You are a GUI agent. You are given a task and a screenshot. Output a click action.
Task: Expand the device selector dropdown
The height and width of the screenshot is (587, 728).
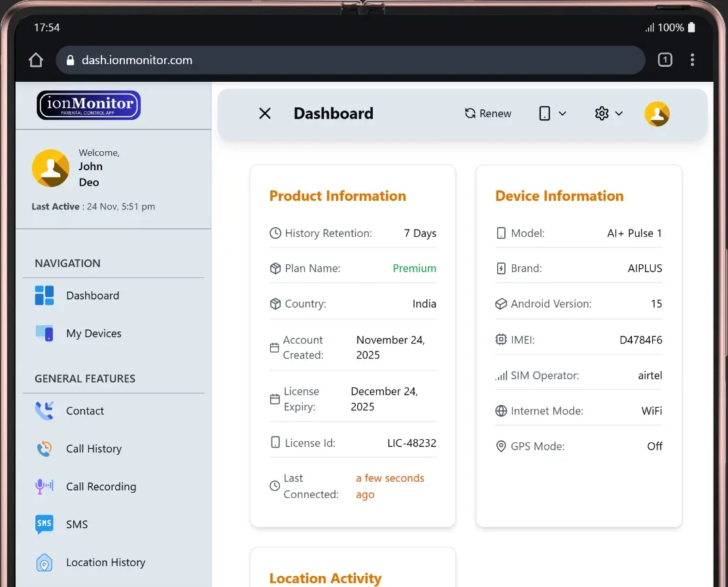(552, 113)
